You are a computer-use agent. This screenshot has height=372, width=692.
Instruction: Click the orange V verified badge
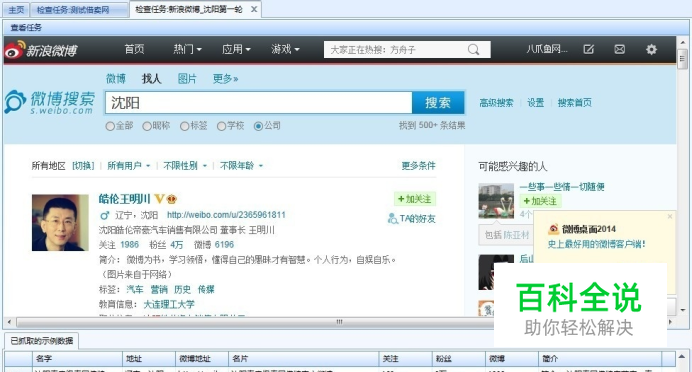coord(159,199)
